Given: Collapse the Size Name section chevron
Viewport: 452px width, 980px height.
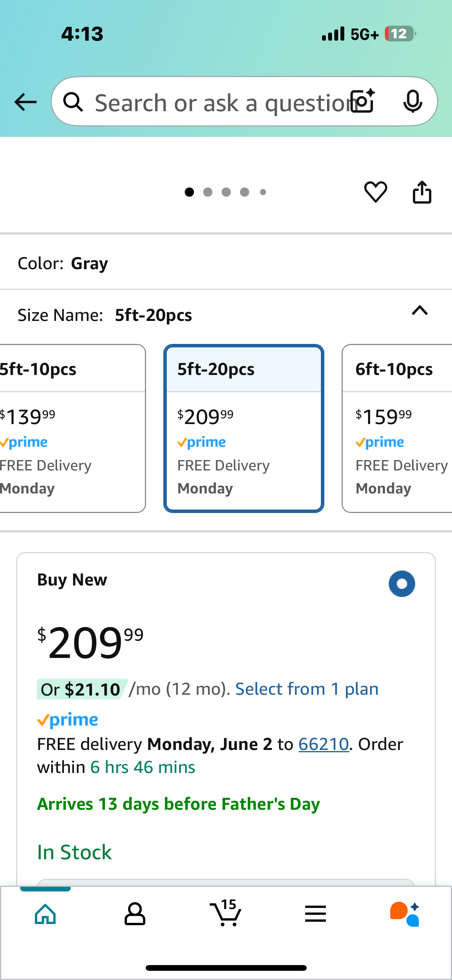Looking at the screenshot, I should coord(420,311).
